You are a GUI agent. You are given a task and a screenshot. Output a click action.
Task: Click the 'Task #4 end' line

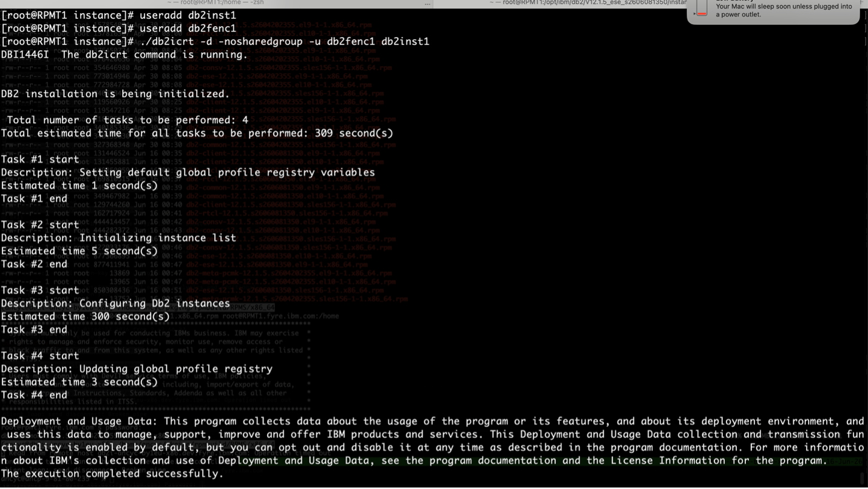34,396
